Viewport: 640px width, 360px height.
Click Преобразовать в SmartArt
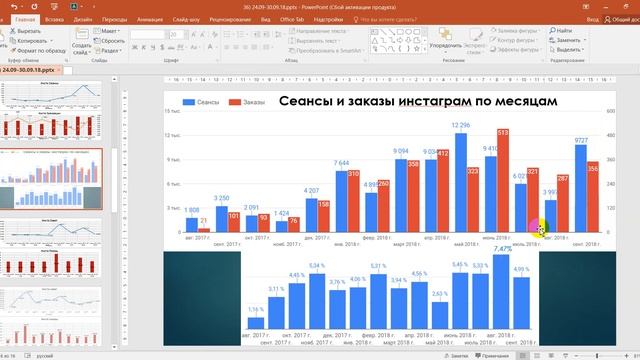[326, 51]
